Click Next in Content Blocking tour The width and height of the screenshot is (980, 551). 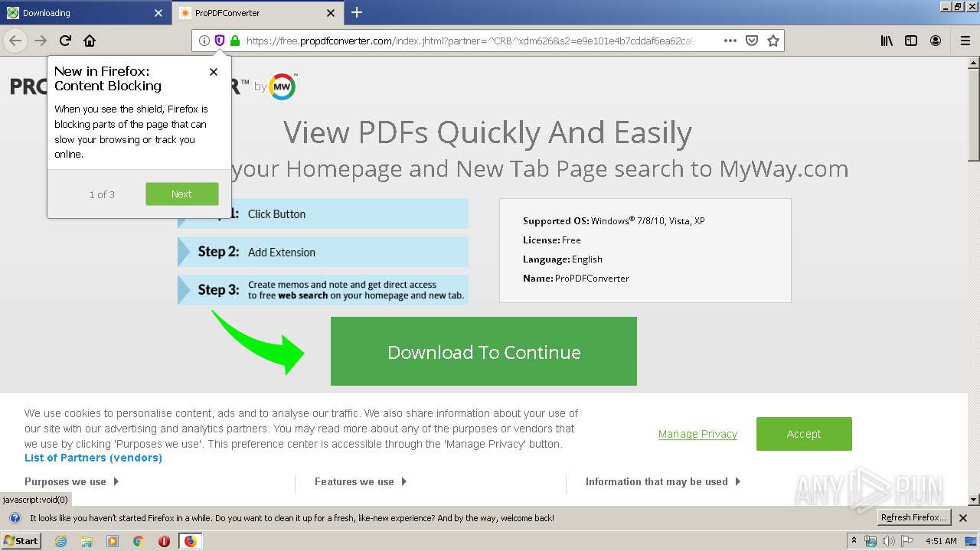pos(181,194)
